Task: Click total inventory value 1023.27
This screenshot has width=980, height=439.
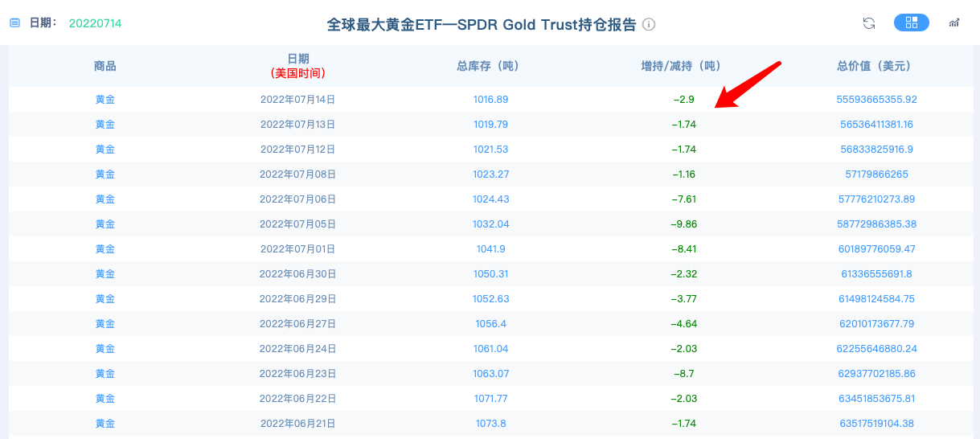Action: tap(490, 174)
